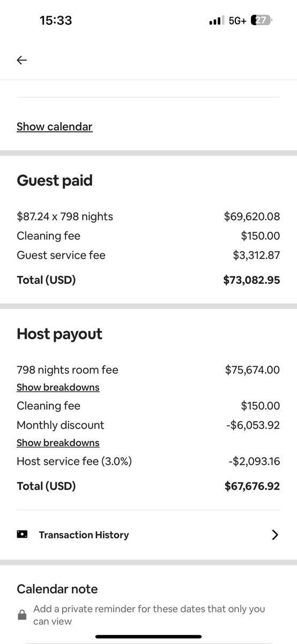
Task: Tap the host payout total $67,676.92
Action: pos(252,486)
